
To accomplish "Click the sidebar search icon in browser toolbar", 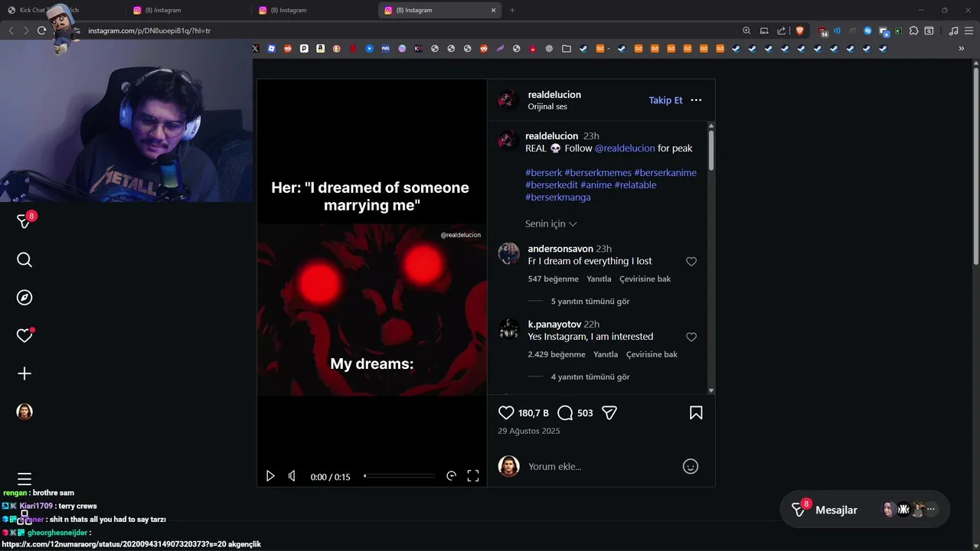I will (x=929, y=31).
